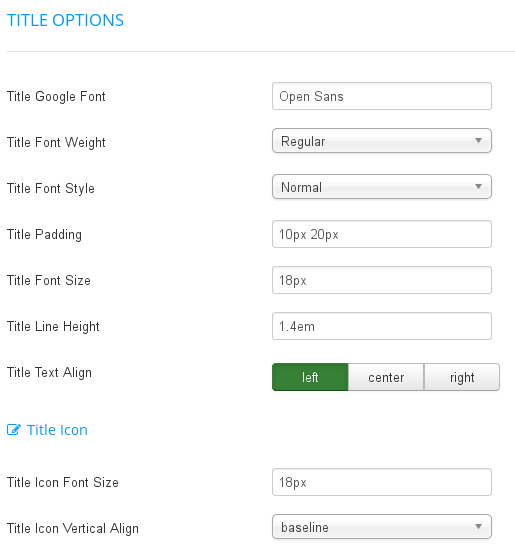Select the right alignment button
The height and width of the screenshot is (554, 515).
[462, 377]
